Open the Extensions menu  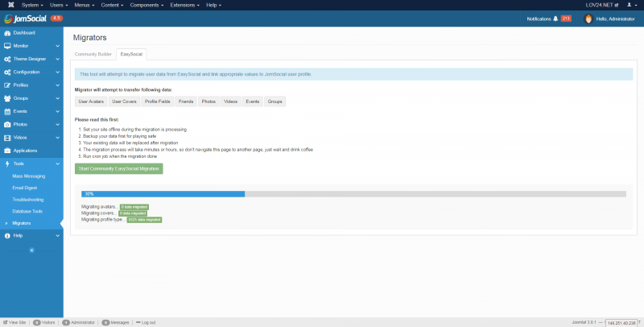pos(185,5)
